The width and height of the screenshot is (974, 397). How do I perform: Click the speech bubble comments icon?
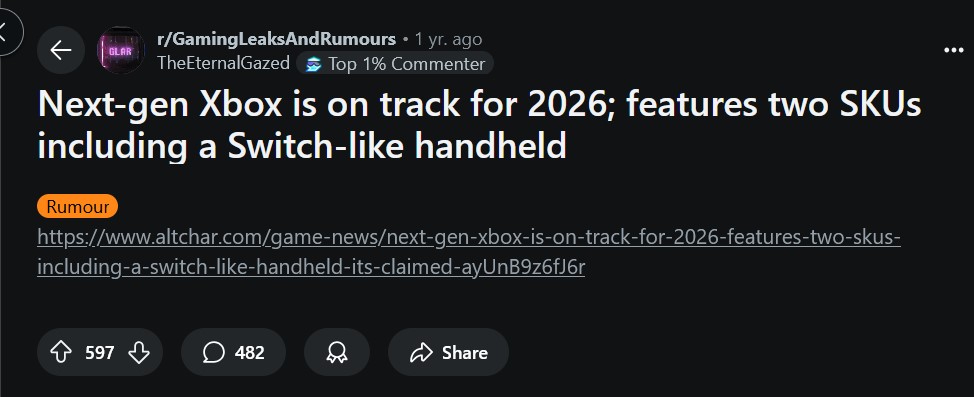pyautogui.click(x=213, y=353)
